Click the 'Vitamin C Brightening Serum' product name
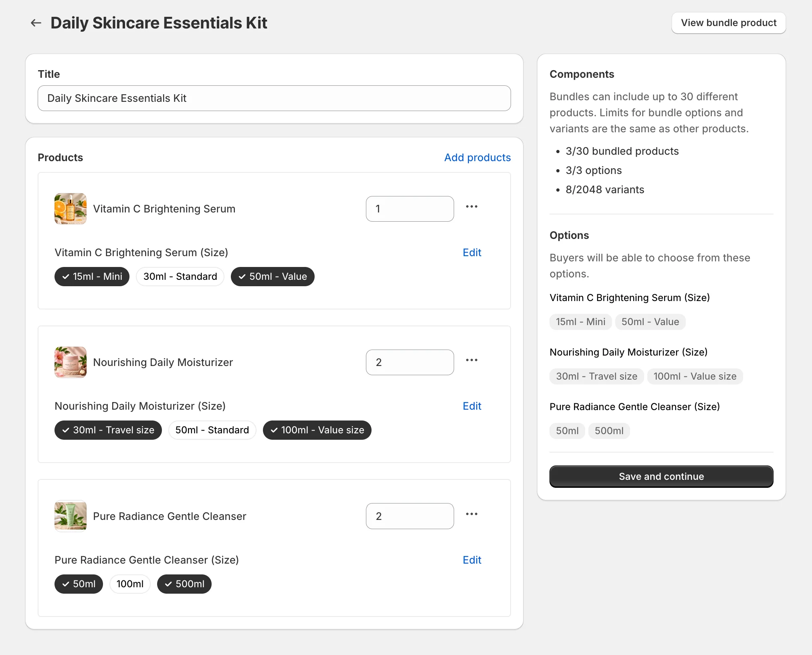This screenshot has height=655, width=812. (x=164, y=209)
